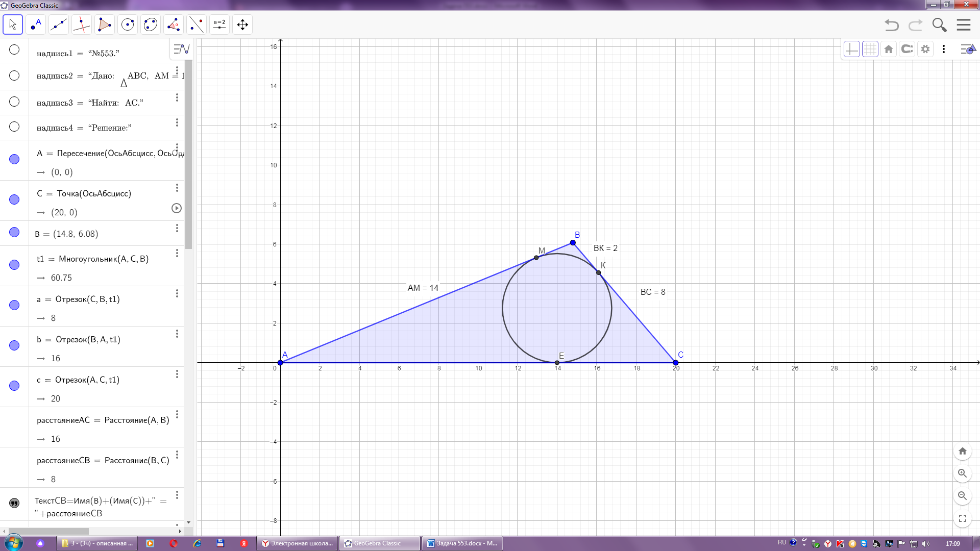Undo the last action
This screenshot has width=980, height=551.
892,25
